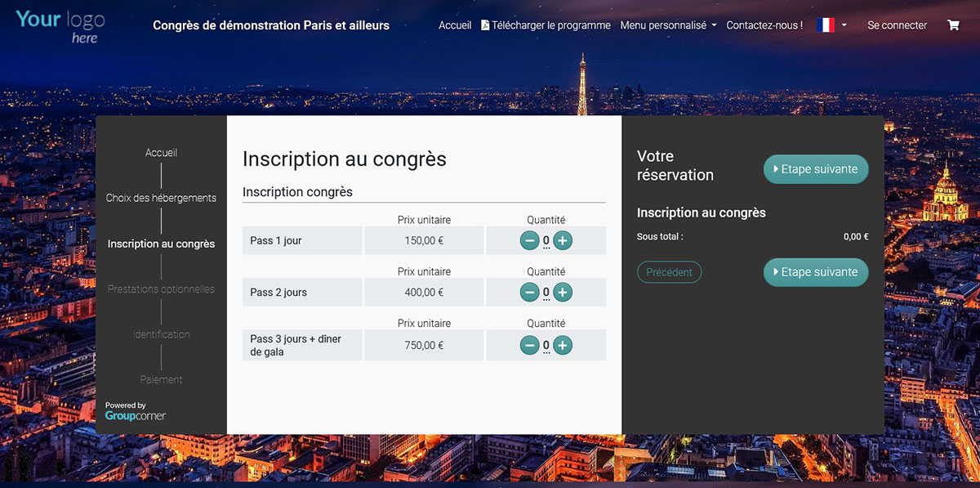Click the Your logo here image
980x488 pixels.
coord(60,25)
